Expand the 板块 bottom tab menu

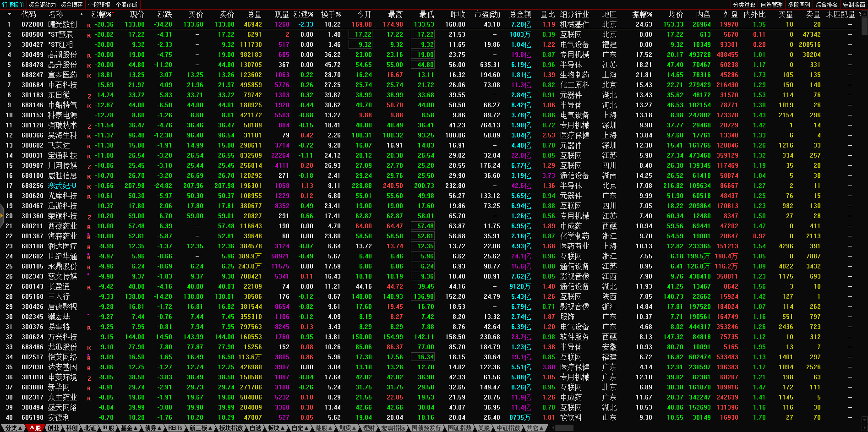coord(276,428)
